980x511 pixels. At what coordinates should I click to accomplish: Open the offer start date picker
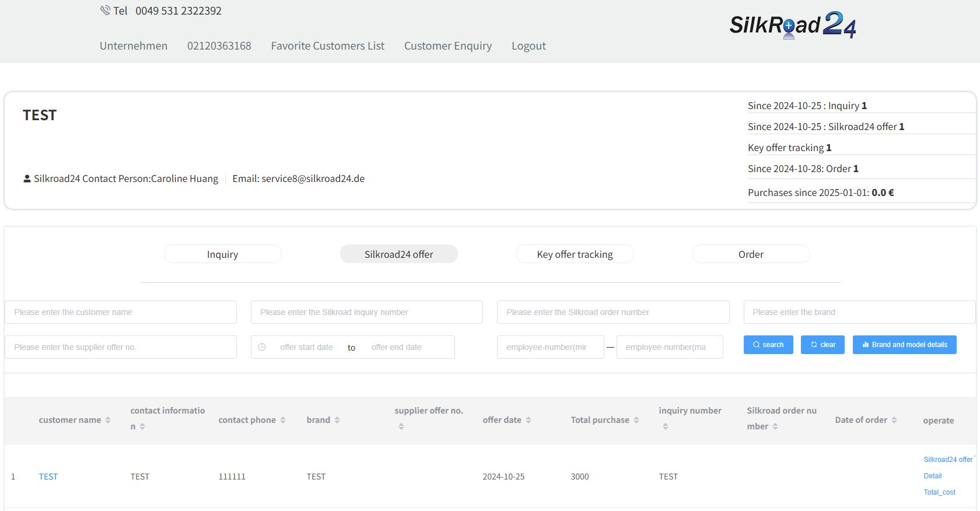point(306,347)
